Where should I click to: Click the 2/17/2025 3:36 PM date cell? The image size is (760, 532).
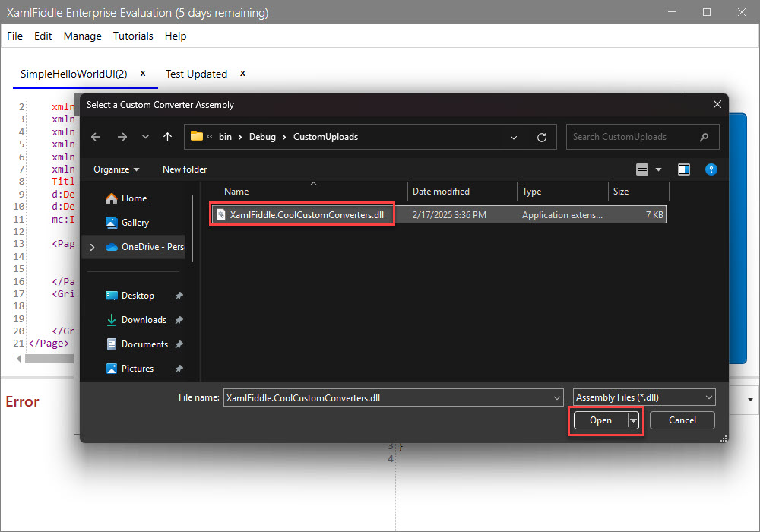pyautogui.click(x=449, y=214)
